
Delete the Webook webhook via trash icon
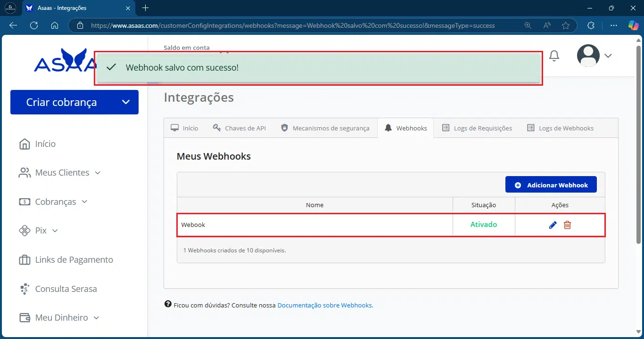click(x=568, y=225)
